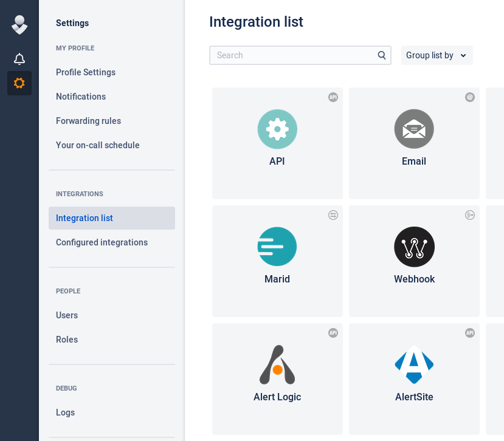The width and height of the screenshot is (504, 441).
Task: Go to Notifications settings
Action: (81, 97)
